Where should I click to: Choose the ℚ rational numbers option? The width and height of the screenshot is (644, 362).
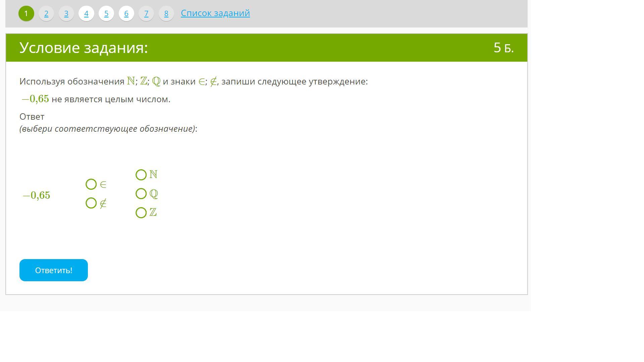(x=141, y=194)
